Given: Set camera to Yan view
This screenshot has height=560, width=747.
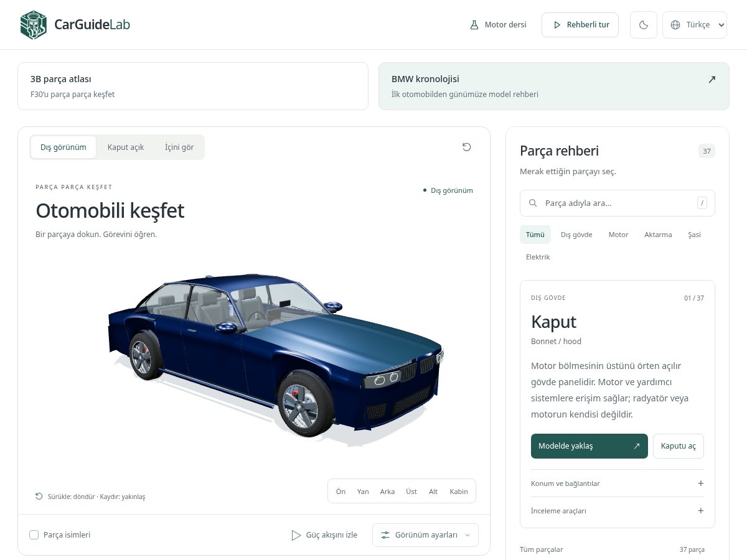Looking at the screenshot, I should (363, 492).
